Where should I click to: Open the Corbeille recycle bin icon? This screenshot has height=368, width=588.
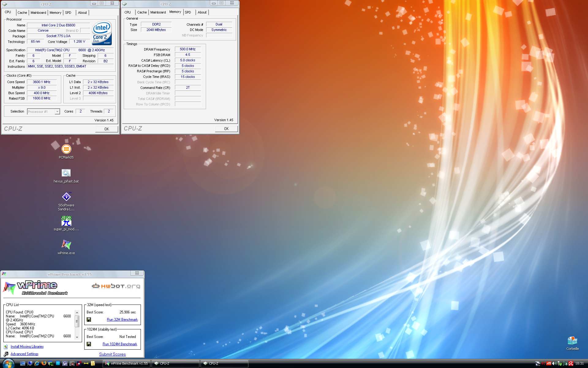(x=572, y=343)
